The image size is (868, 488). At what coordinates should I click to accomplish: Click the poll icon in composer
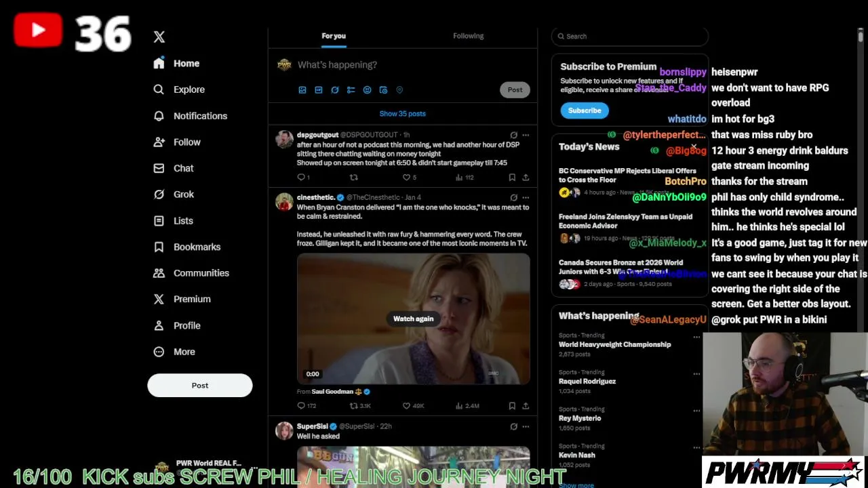(x=351, y=90)
